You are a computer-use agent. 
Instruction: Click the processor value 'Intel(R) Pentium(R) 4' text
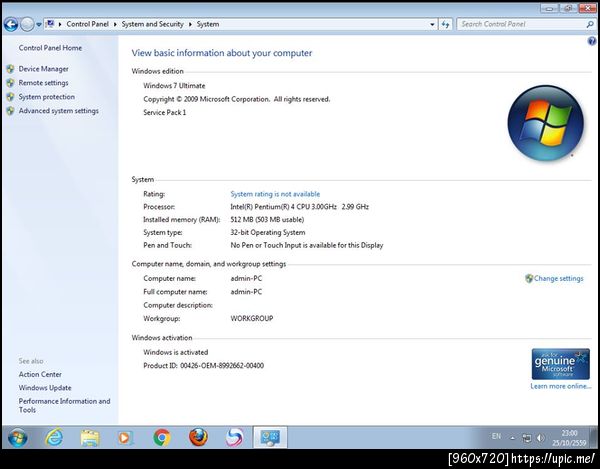(x=300, y=207)
